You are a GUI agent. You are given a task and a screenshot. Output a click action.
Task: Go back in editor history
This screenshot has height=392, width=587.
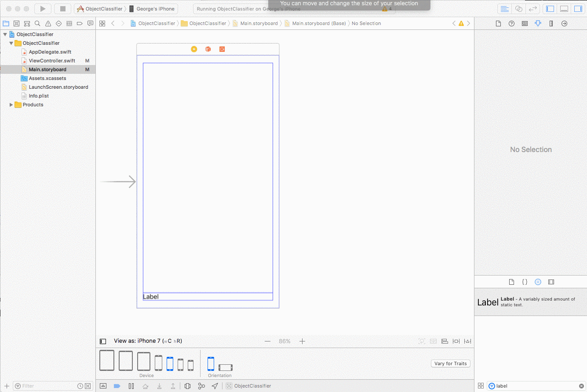click(x=113, y=23)
